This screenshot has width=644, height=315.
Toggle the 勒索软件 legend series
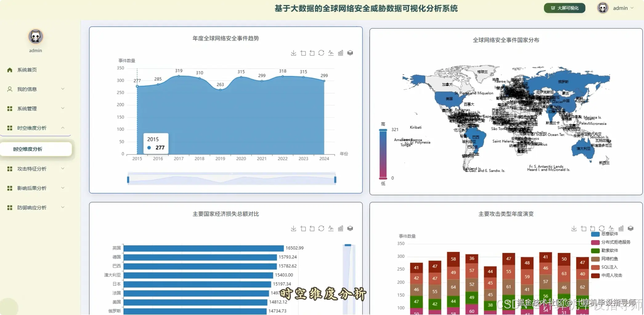click(605, 250)
